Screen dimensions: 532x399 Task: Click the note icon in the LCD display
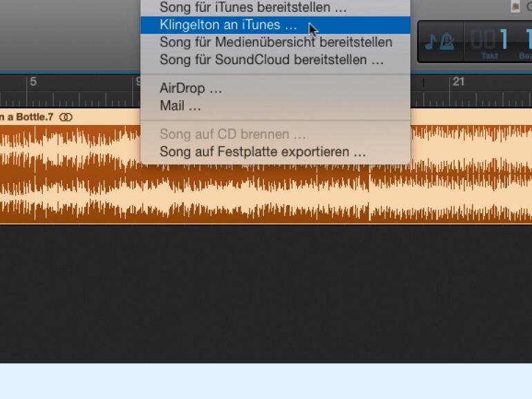430,42
